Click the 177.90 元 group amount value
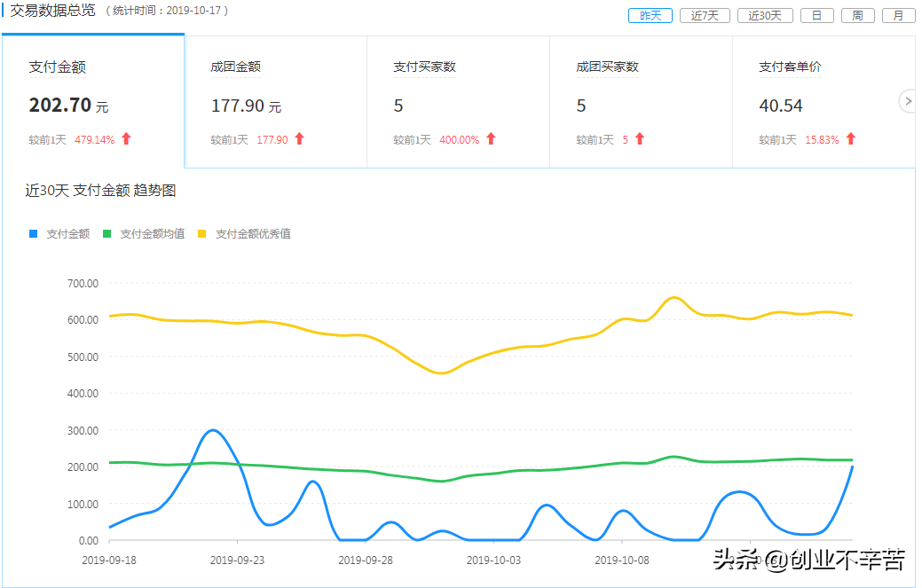The width and height of the screenshot is (922, 588). click(247, 106)
